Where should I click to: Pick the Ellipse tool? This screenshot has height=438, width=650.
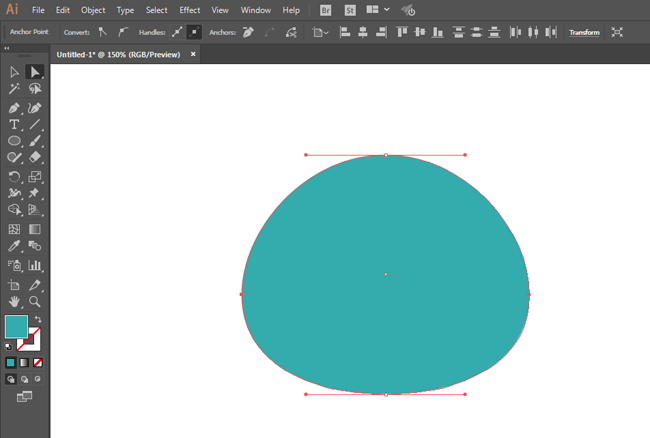tap(14, 141)
